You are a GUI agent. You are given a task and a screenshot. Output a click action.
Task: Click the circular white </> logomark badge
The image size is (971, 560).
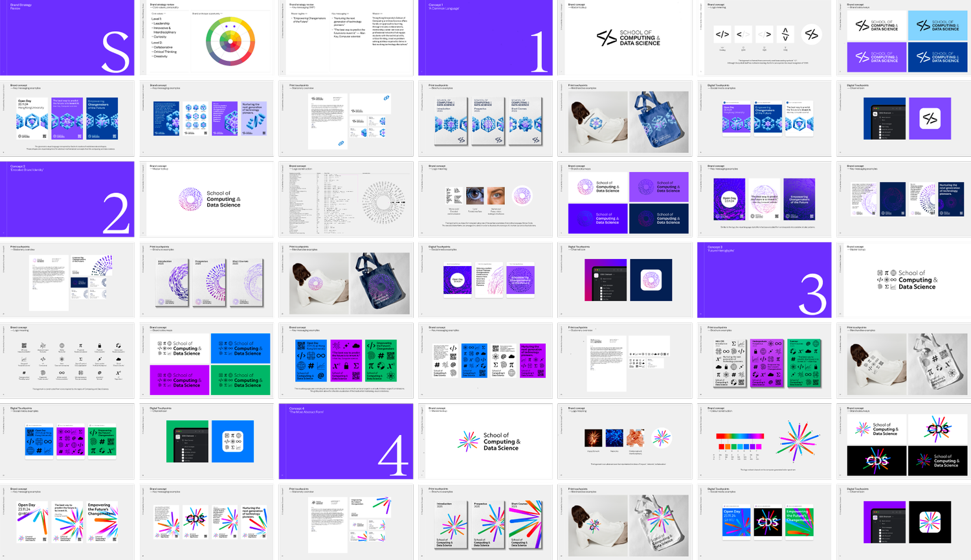click(812, 34)
